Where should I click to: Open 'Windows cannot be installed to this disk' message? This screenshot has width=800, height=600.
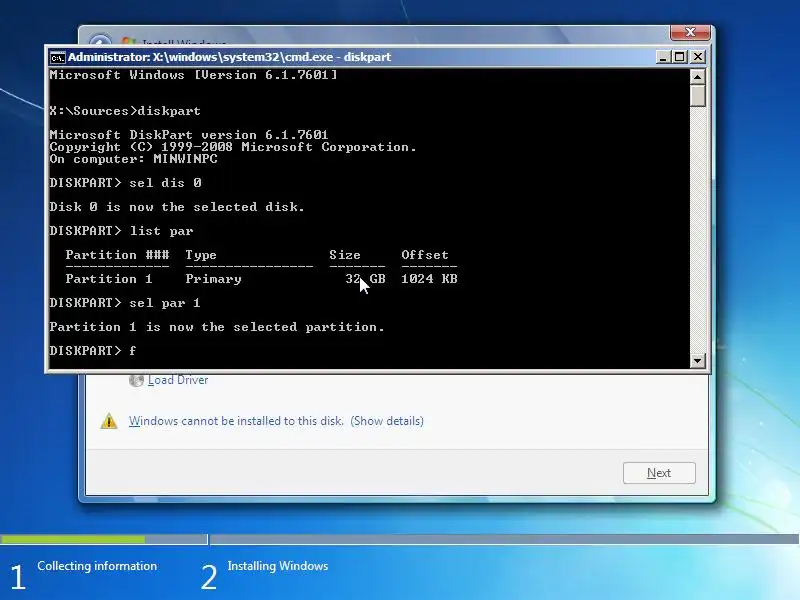click(x=236, y=421)
